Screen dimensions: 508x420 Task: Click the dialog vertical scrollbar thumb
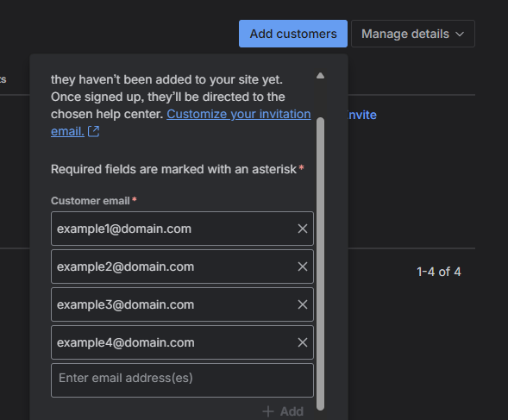click(320, 264)
